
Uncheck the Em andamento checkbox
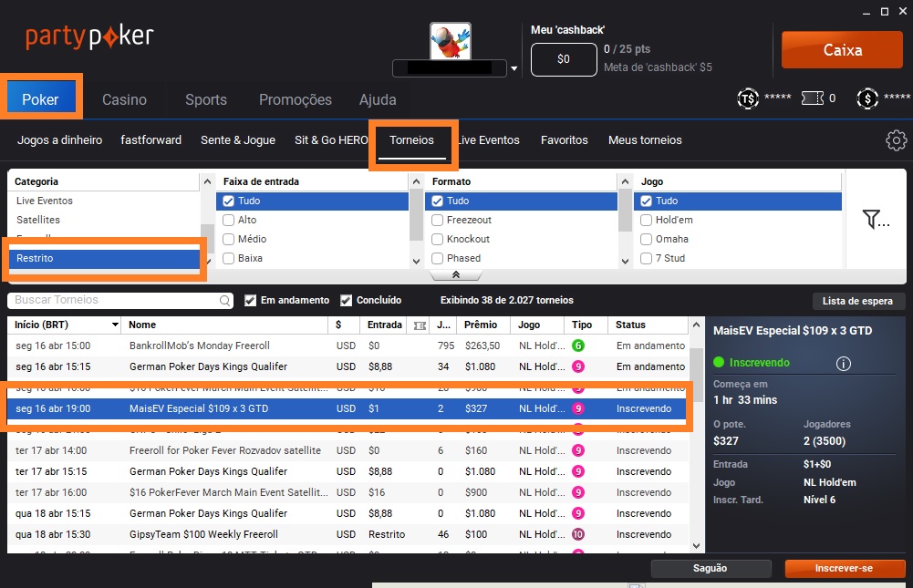coord(251,301)
